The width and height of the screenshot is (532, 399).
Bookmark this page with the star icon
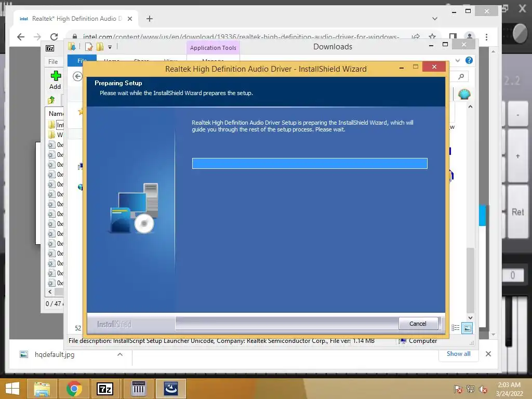pyautogui.click(x=432, y=37)
